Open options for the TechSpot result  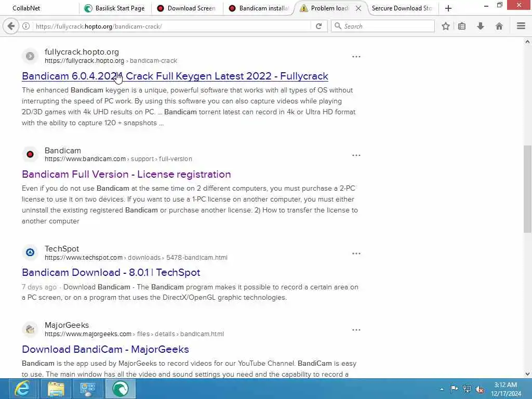click(356, 254)
